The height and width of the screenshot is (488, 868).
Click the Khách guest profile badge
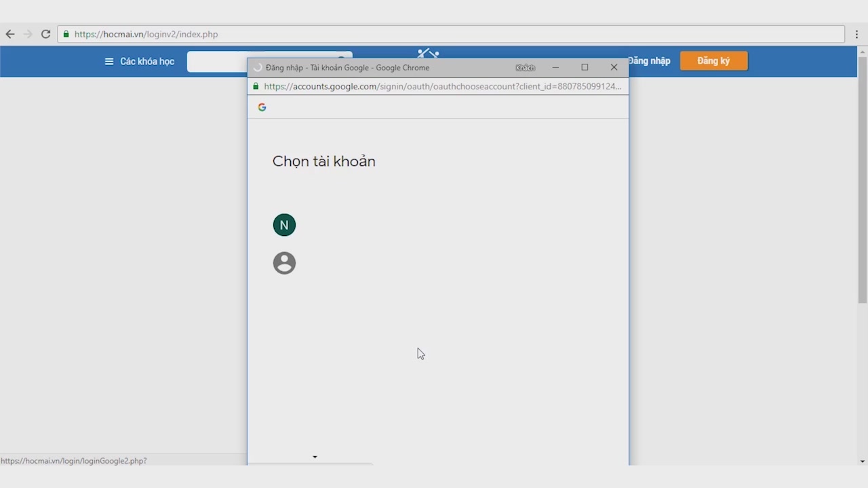525,68
